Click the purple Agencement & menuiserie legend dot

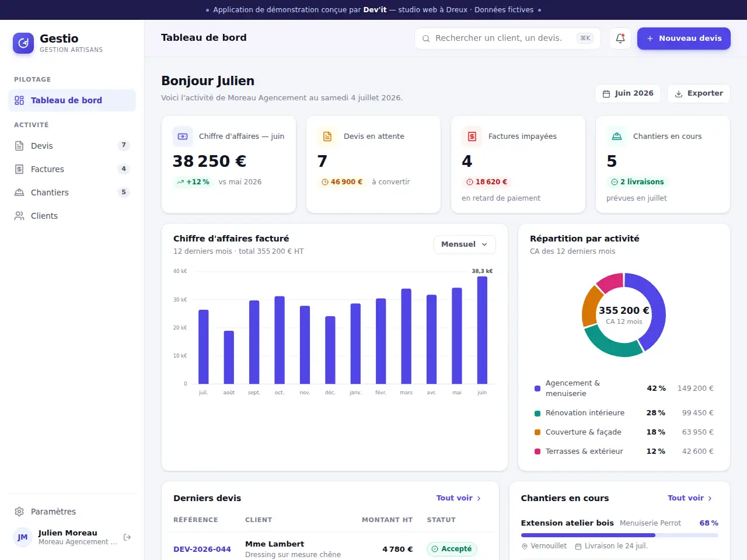537,388
